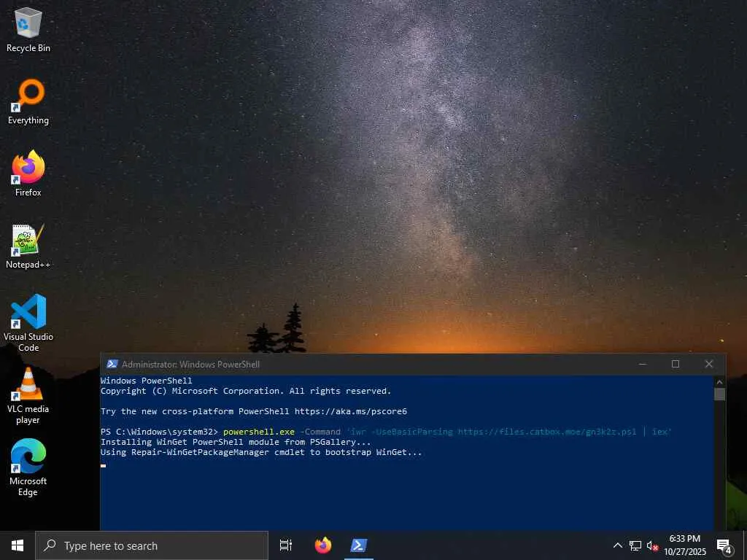Screen dimensions: 747x560
Task: Open the clock and date flyout
Action: point(685,545)
